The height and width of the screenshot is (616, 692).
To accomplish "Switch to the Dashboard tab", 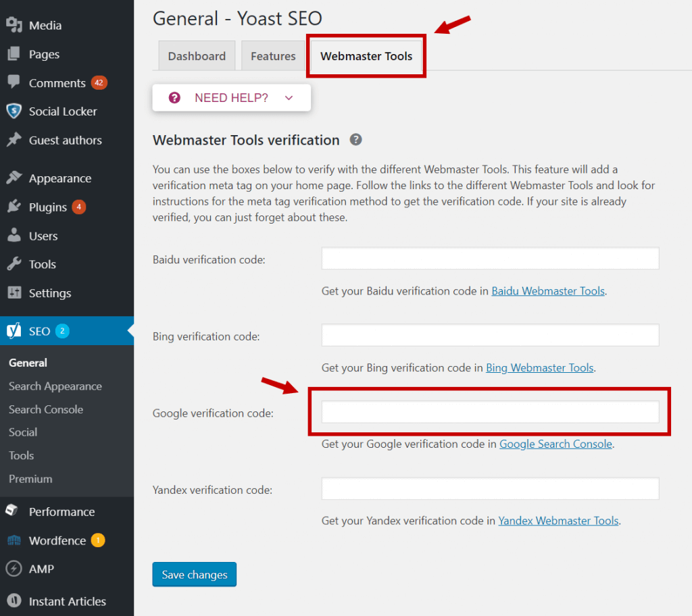I will 197,56.
